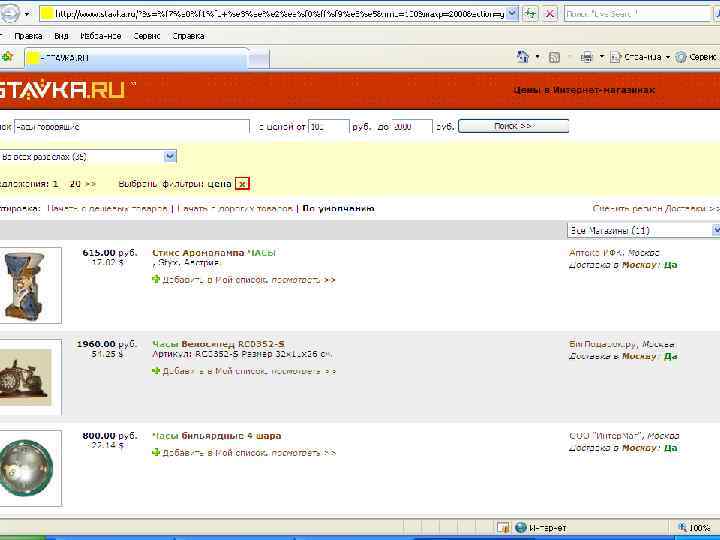The width and height of the screenshot is (720, 540).
Task: Click the STAVKA.RU site logo
Action: [x=63, y=90]
